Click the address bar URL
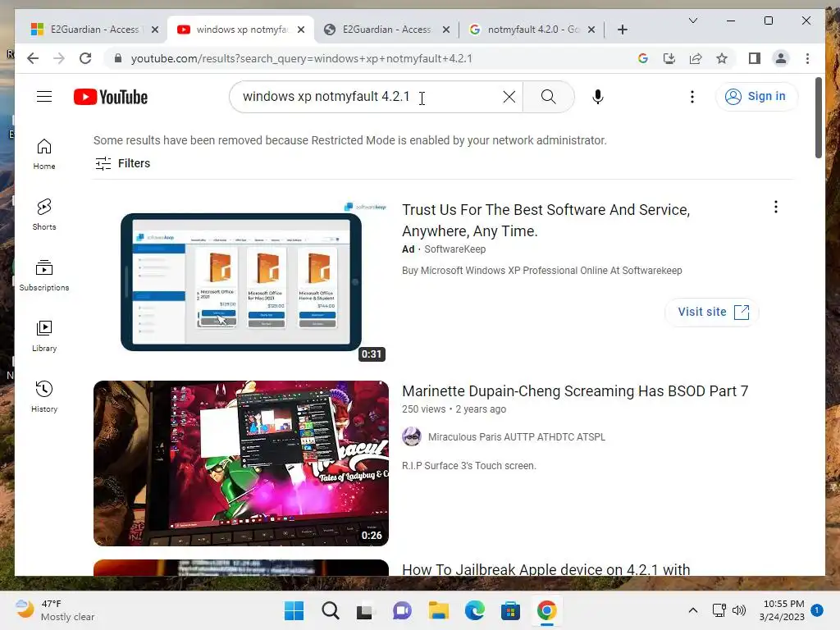The width and height of the screenshot is (840, 630). (x=302, y=58)
